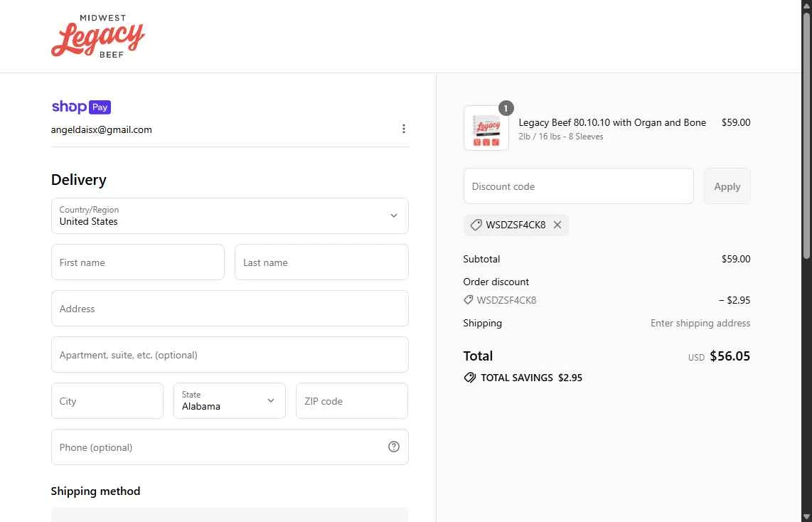The width and height of the screenshot is (812, 522).
Task: Click the quantity badge on product thumbnail
Action: pos(506,108)
